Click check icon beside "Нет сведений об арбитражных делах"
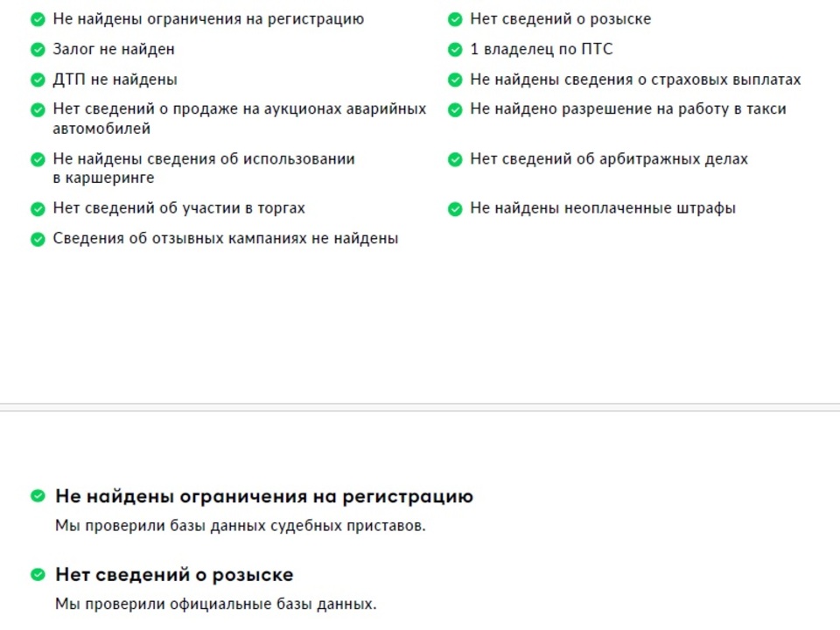The width and height of the screenshot is (840, 630). pos(455,160)
